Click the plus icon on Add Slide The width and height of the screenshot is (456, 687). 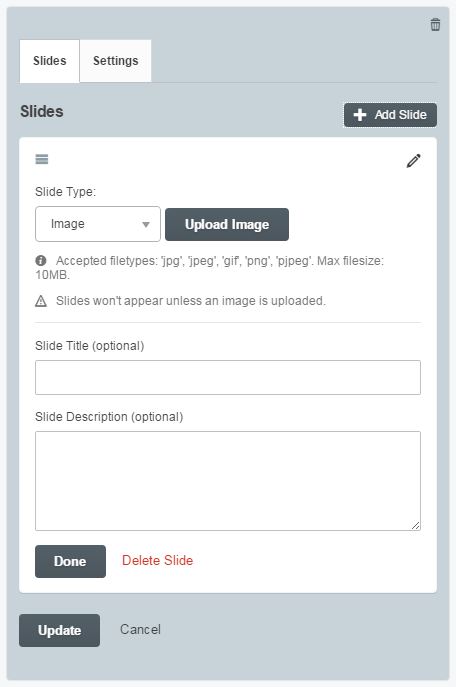click(360, 115)
